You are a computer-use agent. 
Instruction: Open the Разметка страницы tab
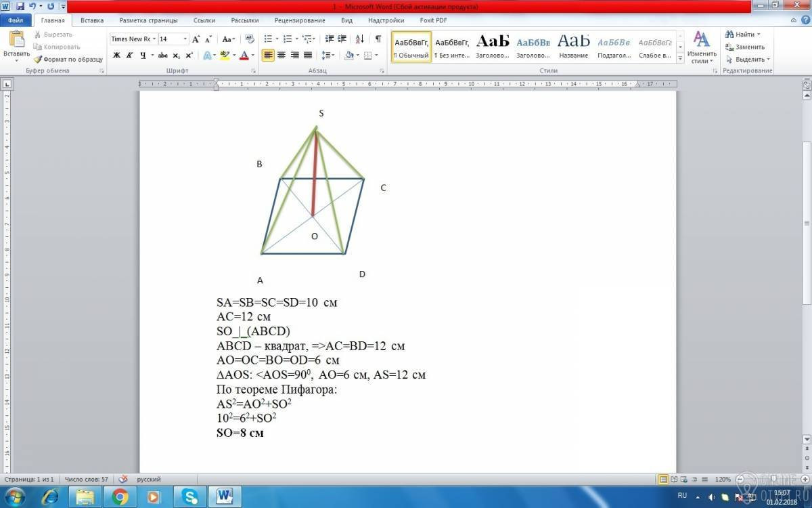(148, 20)
